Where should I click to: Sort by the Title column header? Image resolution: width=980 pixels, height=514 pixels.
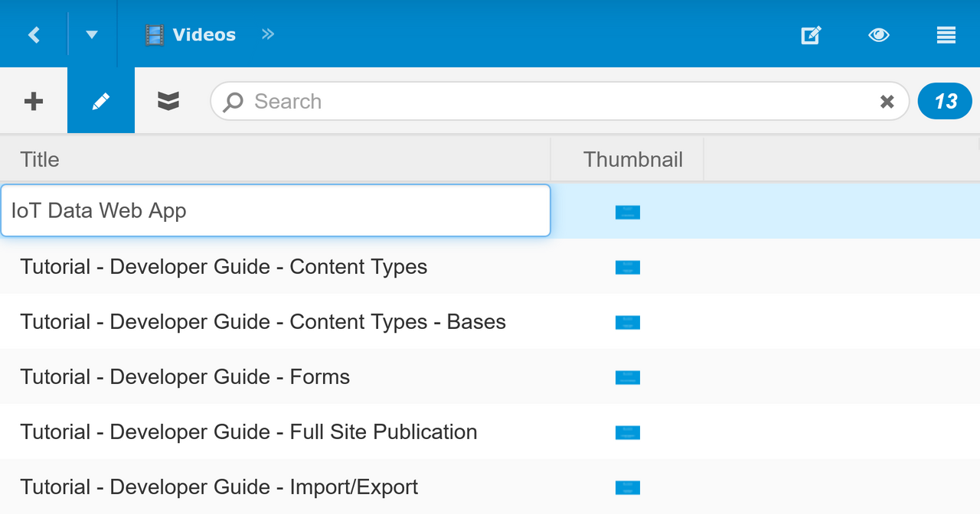pyautogui.click(x=40, y=159)
